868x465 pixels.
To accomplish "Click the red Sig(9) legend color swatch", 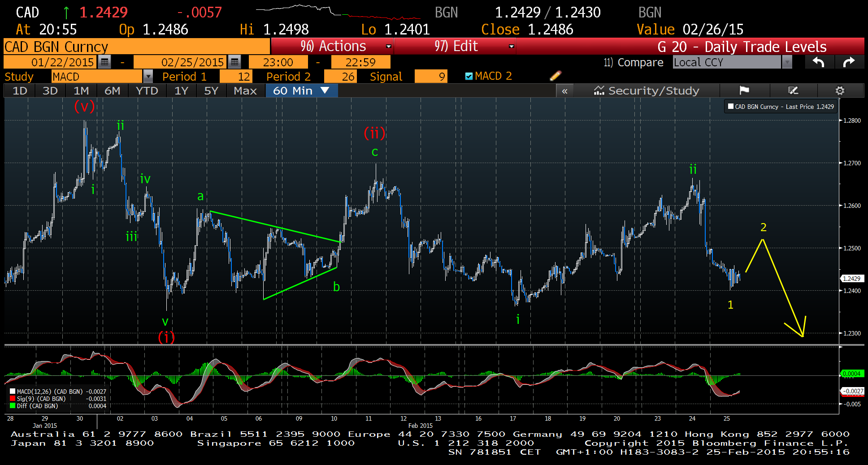I will click(x=13, y=399).
